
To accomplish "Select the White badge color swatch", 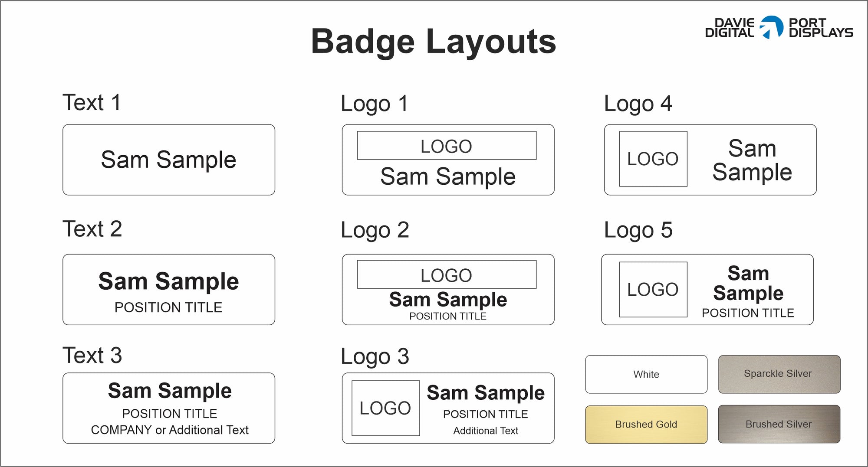I will tap(646, 374).
